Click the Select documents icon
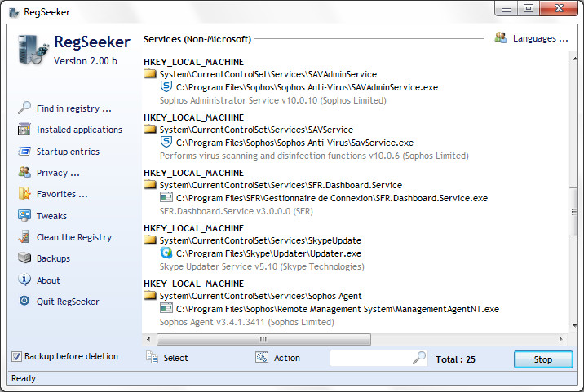 152,357
